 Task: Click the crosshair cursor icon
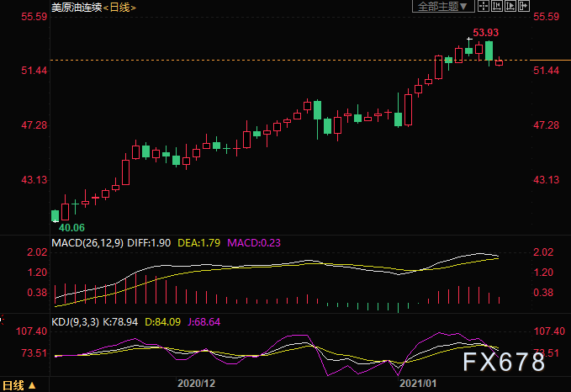pyautogui.click(x=484, y=7)
